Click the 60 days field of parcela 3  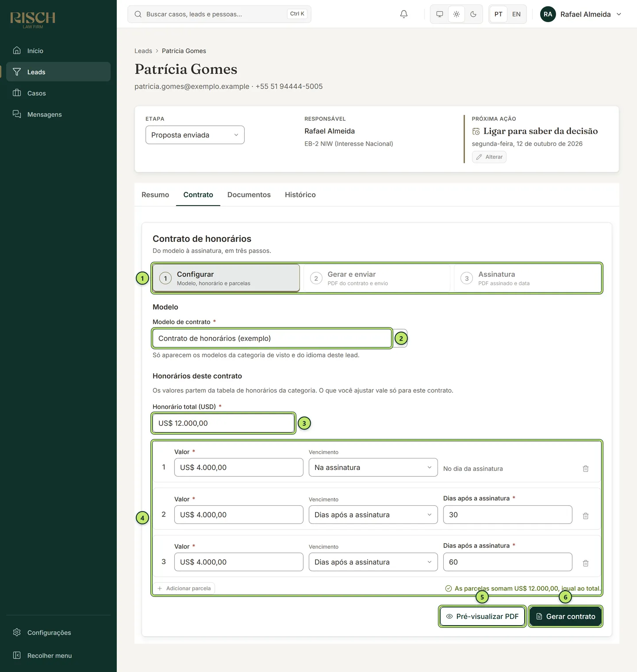pyautogui.click(x=508, y=562)
